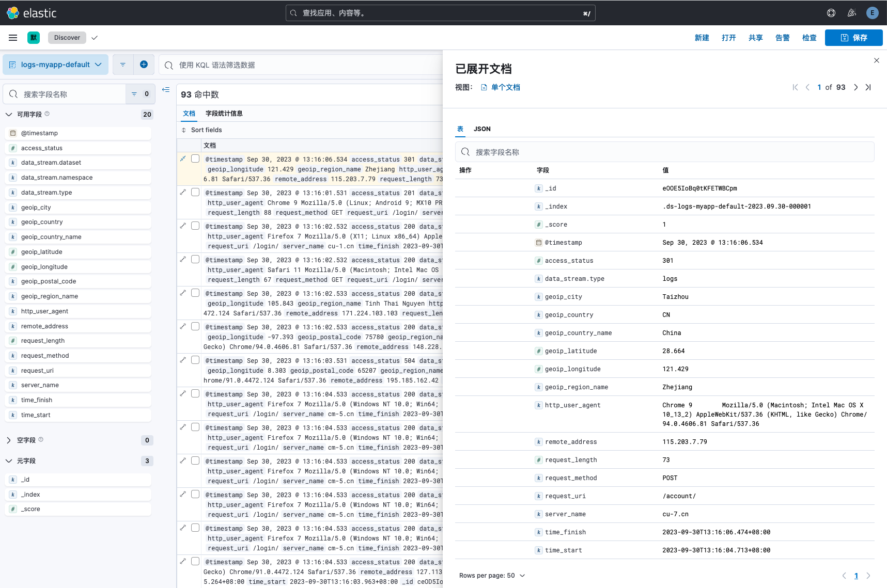Focus the flyout field name search
This screenshot has height=588, width=887.
[665, 152]
